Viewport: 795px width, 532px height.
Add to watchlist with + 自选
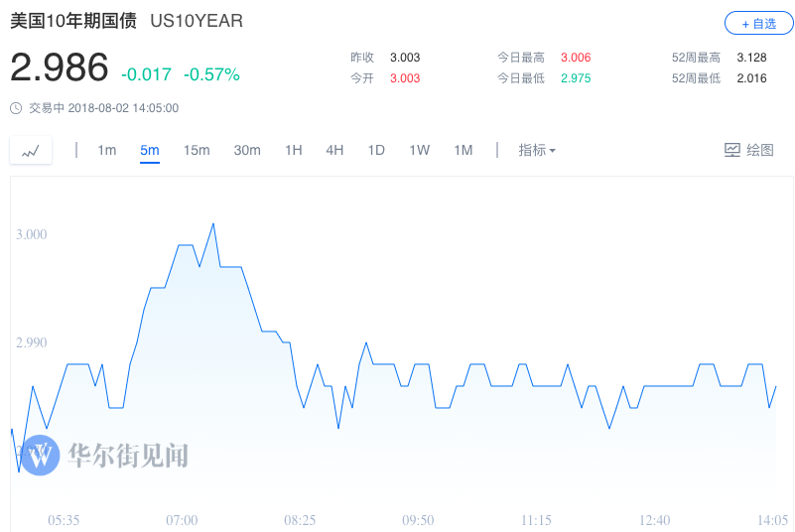pos(758,24)
